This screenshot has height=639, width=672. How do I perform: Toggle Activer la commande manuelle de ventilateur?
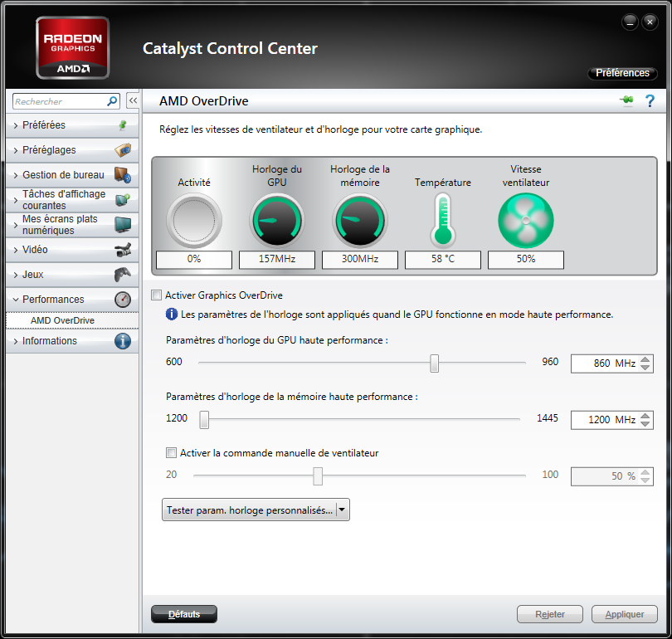172,453
